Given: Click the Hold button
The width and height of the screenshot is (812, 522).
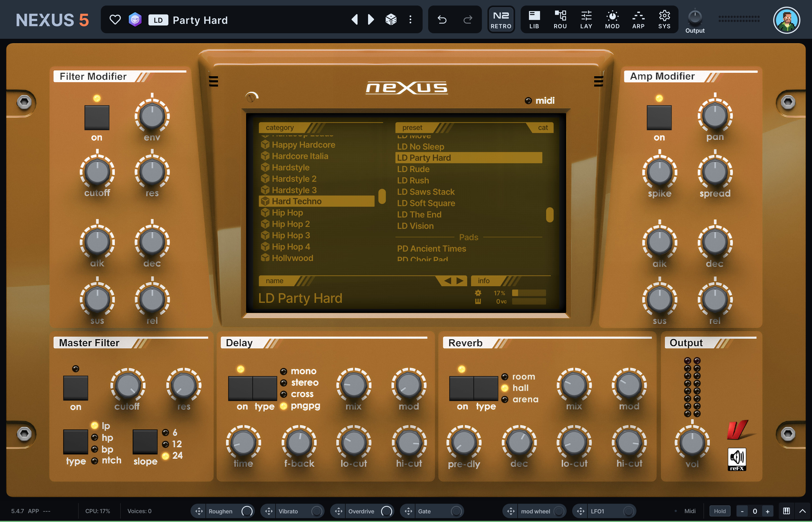Looking at the screenshot, I should (x=720, y=511).
